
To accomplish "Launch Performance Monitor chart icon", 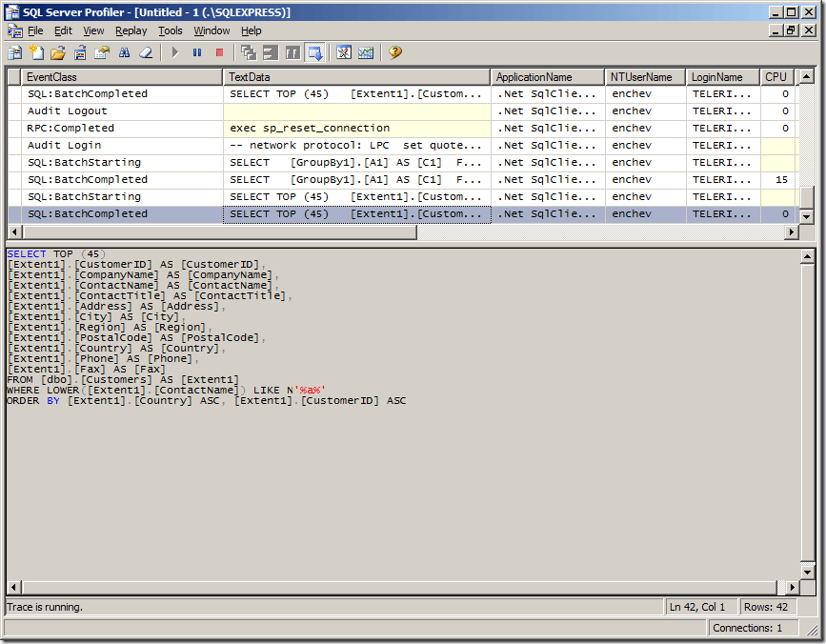I will 366,52.
